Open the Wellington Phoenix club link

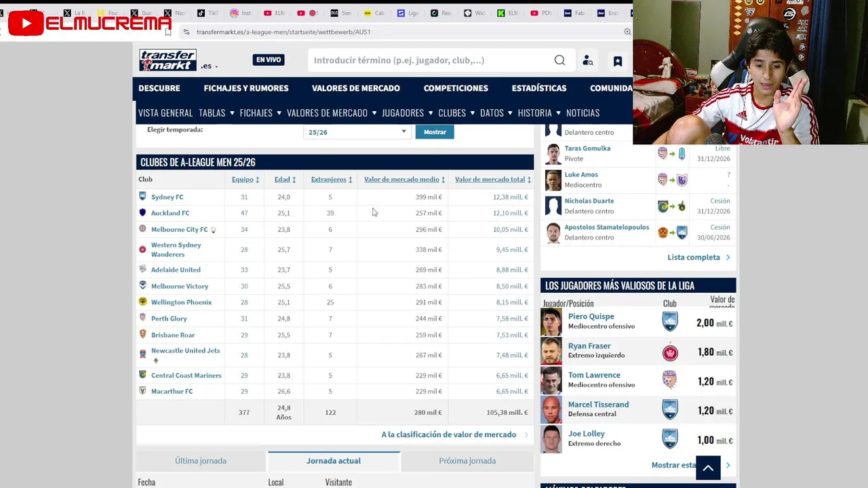click(181, 302)
